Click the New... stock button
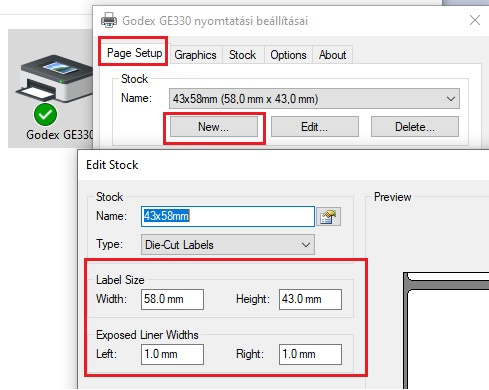Viewport: 489px width, 390px height. (x=214, y=127)
